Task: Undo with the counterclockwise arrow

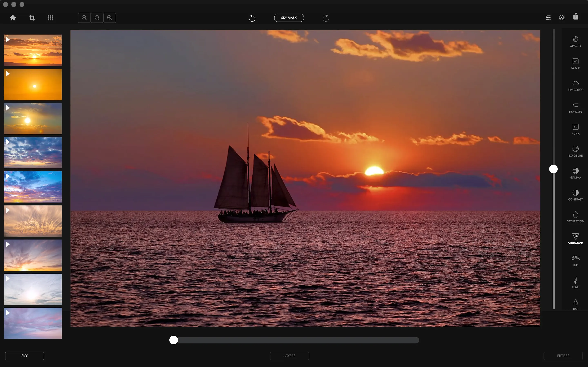Action: coord(252,18)
